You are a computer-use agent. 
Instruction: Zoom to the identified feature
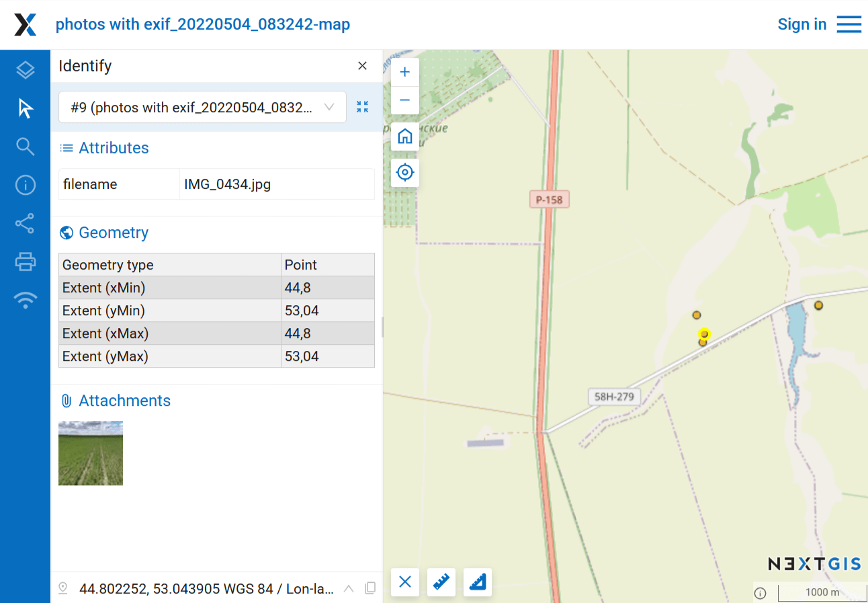tap(363, 107)
